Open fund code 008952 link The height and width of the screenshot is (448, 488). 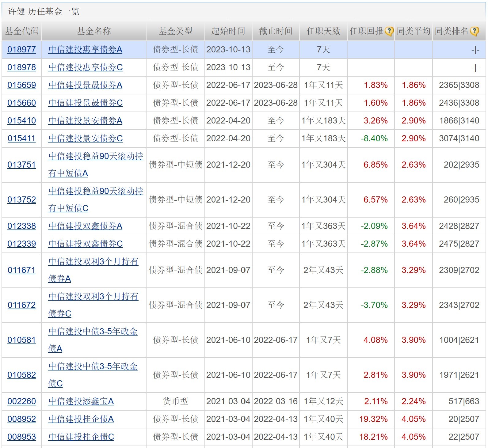[21, 419]
